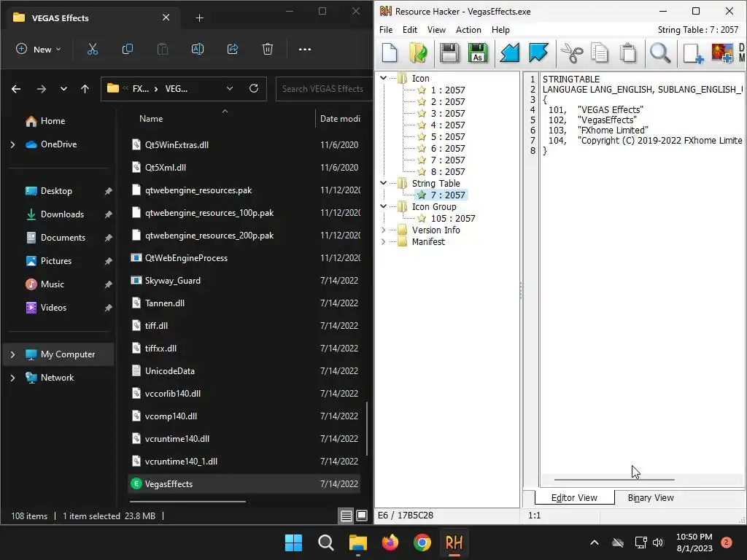Show hidden system tray icons
Viewport: 747px width, 560px height.
coord(594,542)
